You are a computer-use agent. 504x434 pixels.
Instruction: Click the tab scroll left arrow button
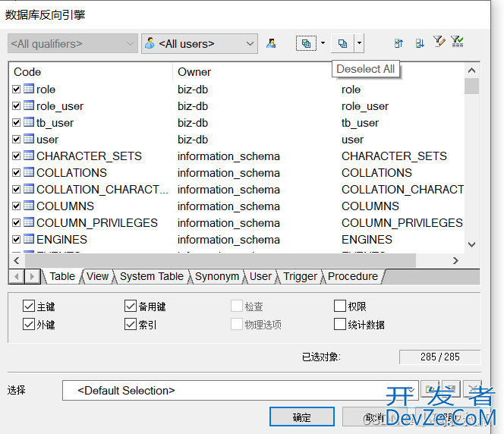(x=17, y=276)
